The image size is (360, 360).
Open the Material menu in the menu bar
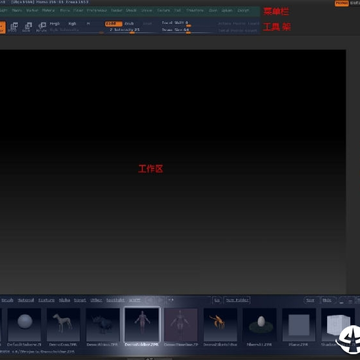click(48, 10)
